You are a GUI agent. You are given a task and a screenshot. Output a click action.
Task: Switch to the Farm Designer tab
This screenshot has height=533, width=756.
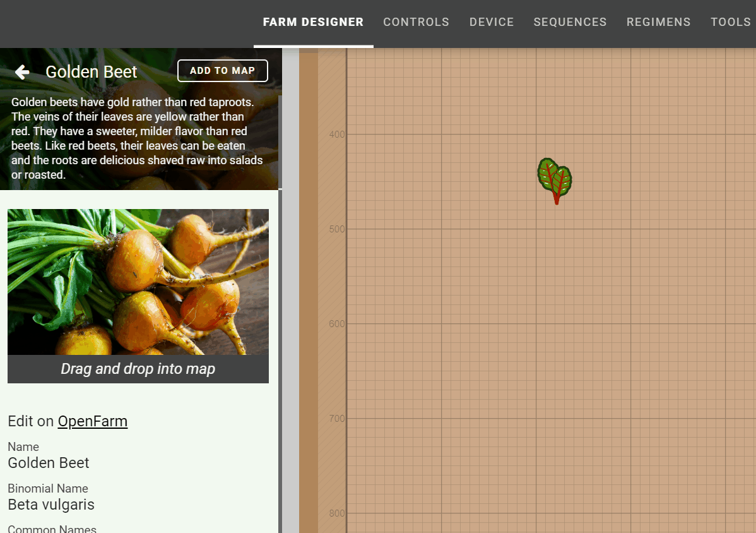(x=313, y=22)
